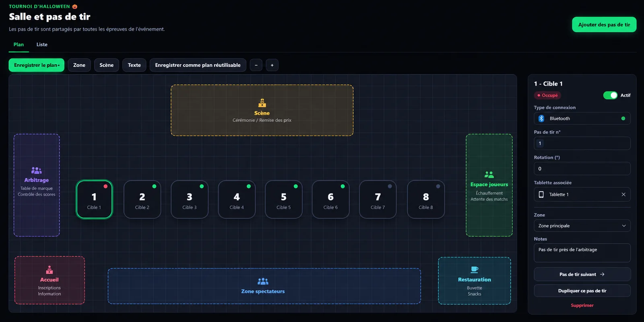Click Enregistrer comme plan réutilisable

[198, 65]
